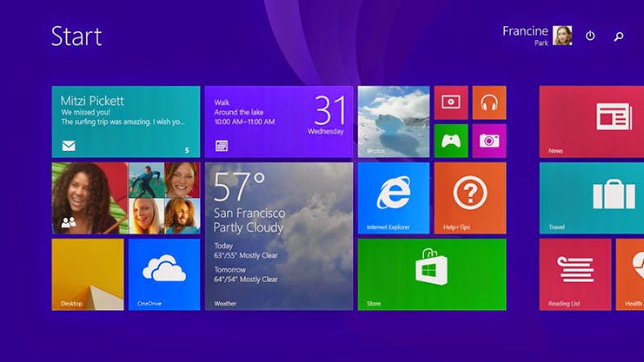
Task: Click the Francine user name
Action: [525, 31]
